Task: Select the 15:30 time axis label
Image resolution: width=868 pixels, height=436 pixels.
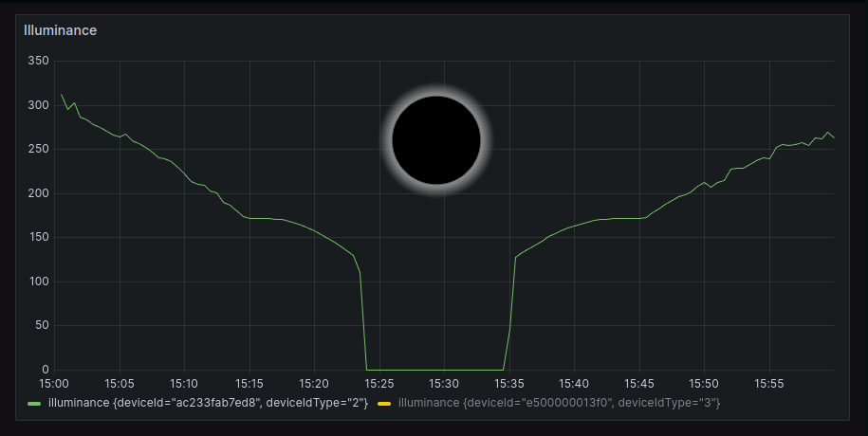Action: [443, 384]
